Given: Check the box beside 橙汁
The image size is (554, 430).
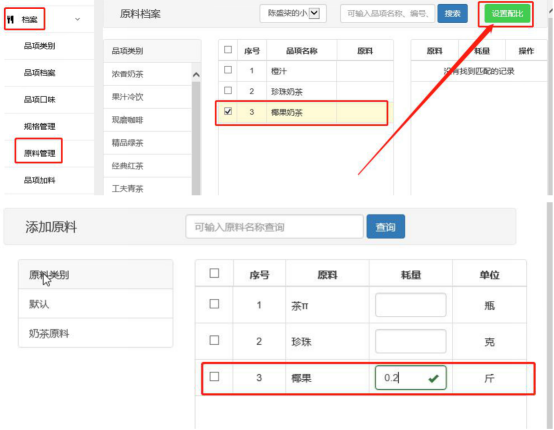Looking at the screenshot, I should [x=228, y=70].
